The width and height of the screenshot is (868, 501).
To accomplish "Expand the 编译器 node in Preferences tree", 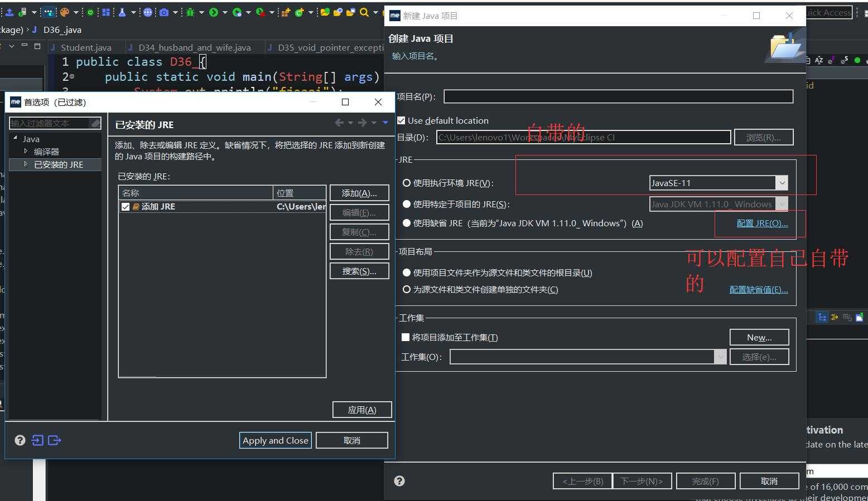I will [26, 151].
